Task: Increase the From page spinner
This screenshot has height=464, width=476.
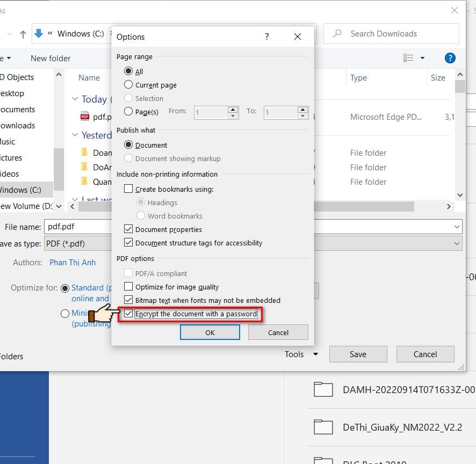Action: [233, 110]
